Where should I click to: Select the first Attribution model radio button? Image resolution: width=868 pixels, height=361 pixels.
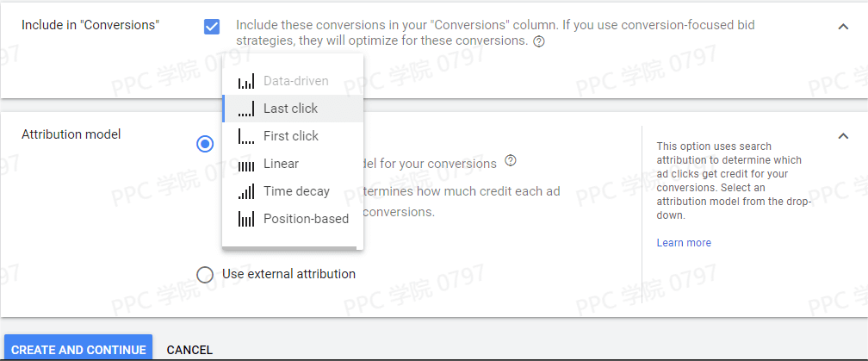pos(205,144)
